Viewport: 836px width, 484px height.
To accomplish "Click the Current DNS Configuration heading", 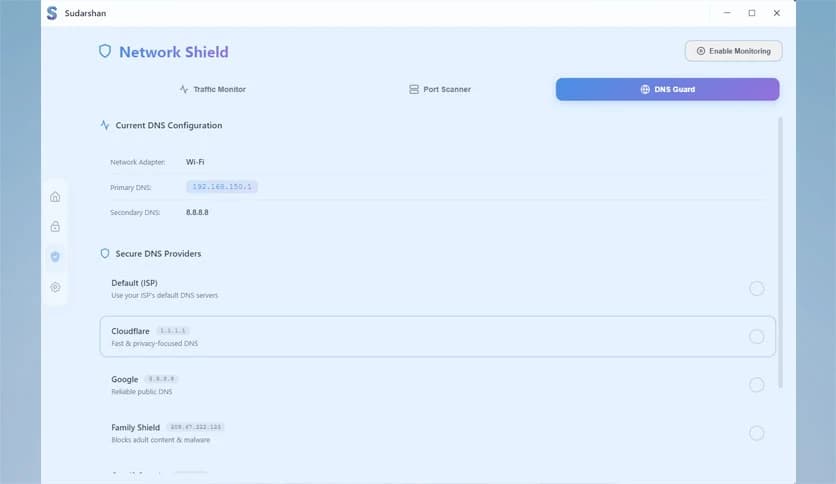I will click(x=169, y=125).
